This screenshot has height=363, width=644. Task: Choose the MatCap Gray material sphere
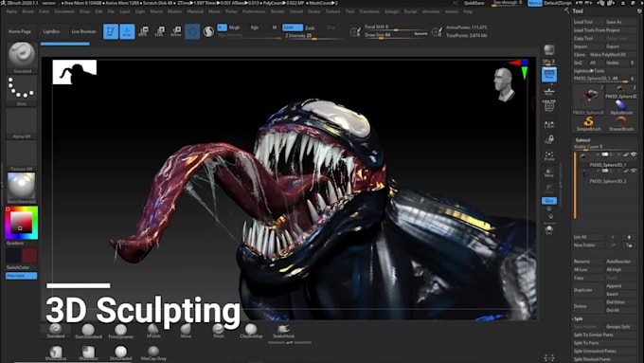coord(153,354)
